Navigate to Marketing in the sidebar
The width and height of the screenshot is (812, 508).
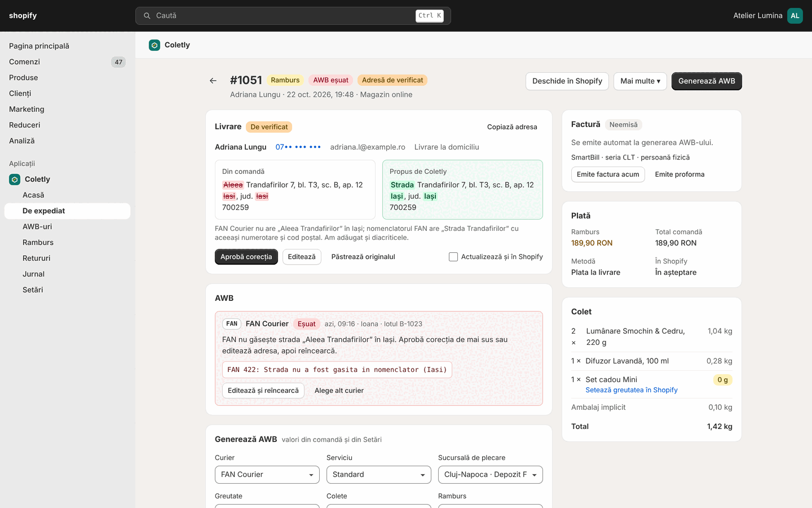[x=68, y=110]
